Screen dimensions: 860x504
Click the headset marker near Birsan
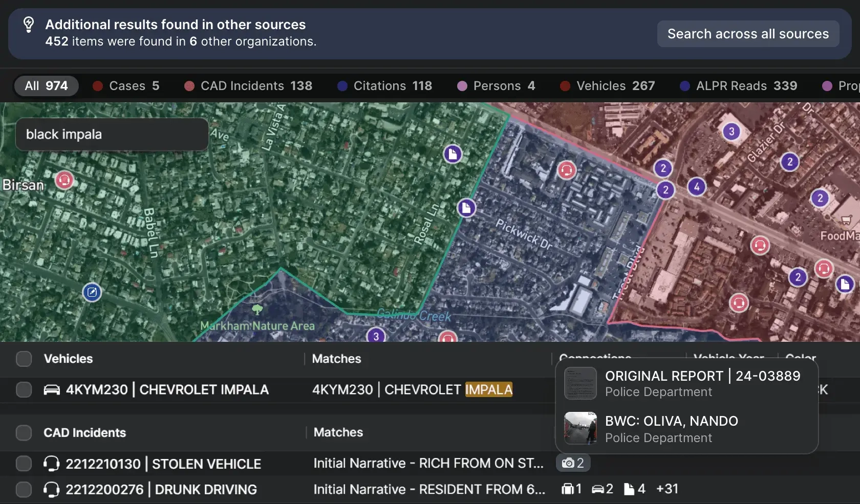tap(64, 180)
